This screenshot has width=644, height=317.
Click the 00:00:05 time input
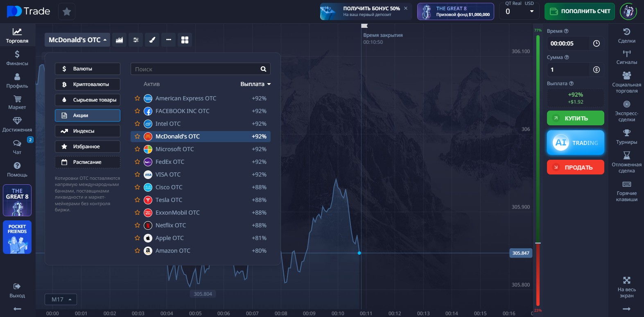click(x=569, y=43)
